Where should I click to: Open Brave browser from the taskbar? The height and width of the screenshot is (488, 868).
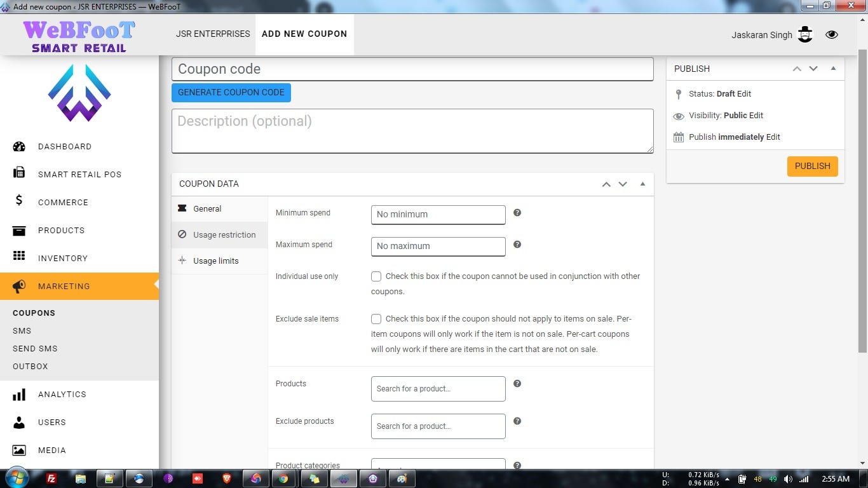click(227, 478)
